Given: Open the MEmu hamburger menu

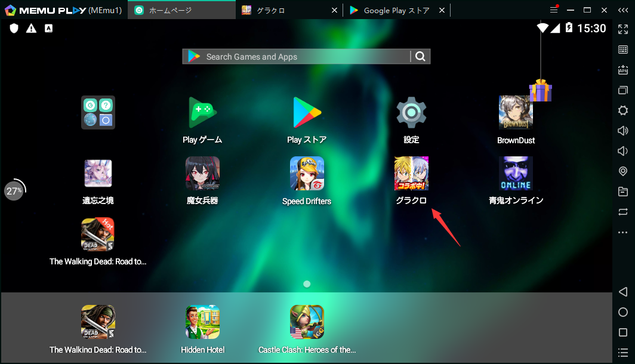Looking at the screenshot, I should point(553,10).
